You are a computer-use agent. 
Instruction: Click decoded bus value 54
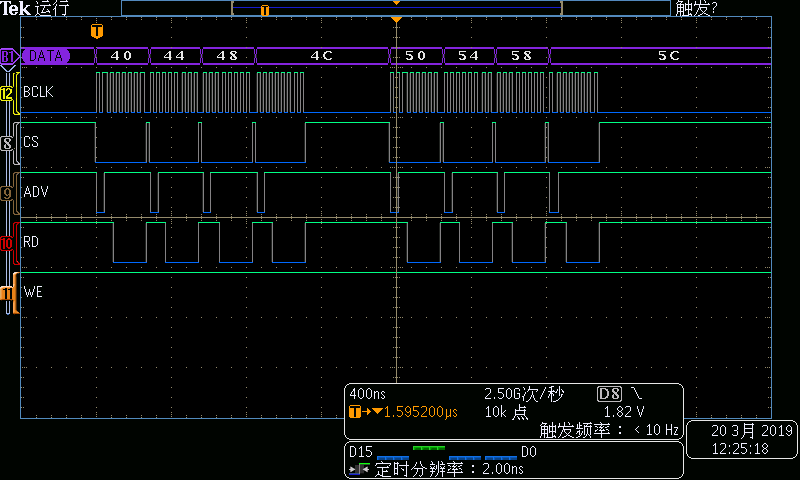(468, 56)
